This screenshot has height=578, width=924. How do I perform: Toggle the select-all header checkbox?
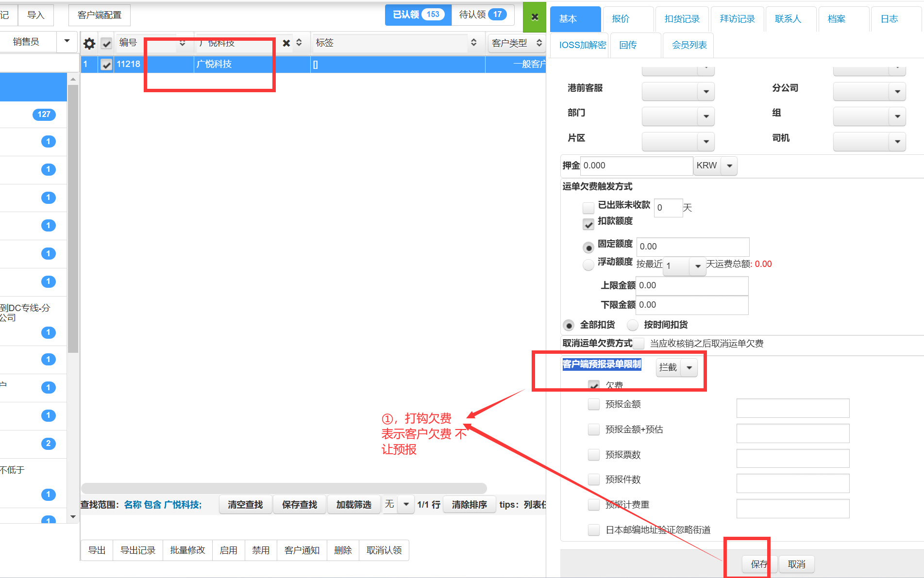(x=106, y=44)
